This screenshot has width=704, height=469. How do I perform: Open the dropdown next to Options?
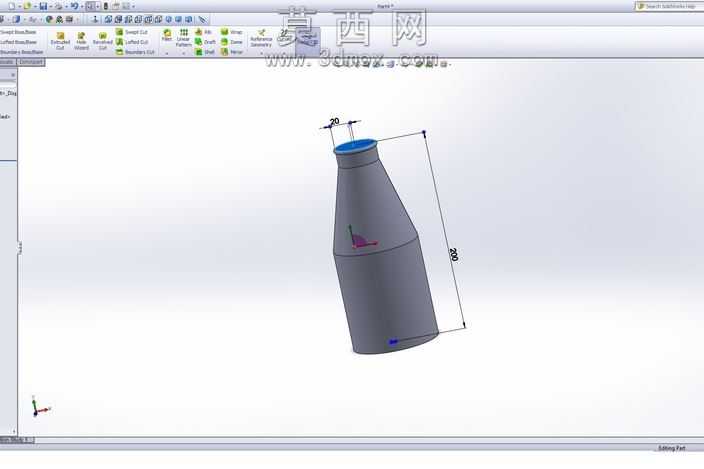click(x=133, y=6)
